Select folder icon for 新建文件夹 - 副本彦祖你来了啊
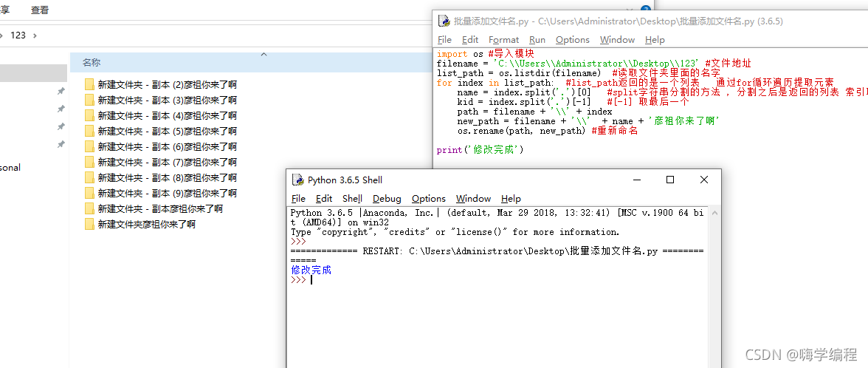 [90, 209]
